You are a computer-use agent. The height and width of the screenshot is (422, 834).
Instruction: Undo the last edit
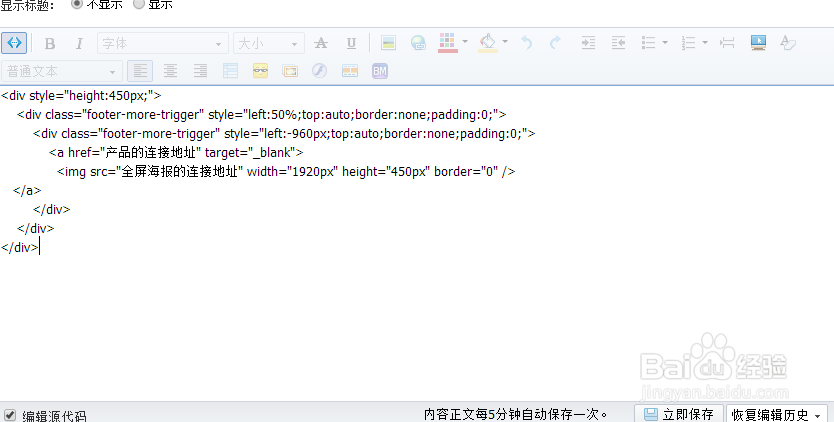point(527,43)
